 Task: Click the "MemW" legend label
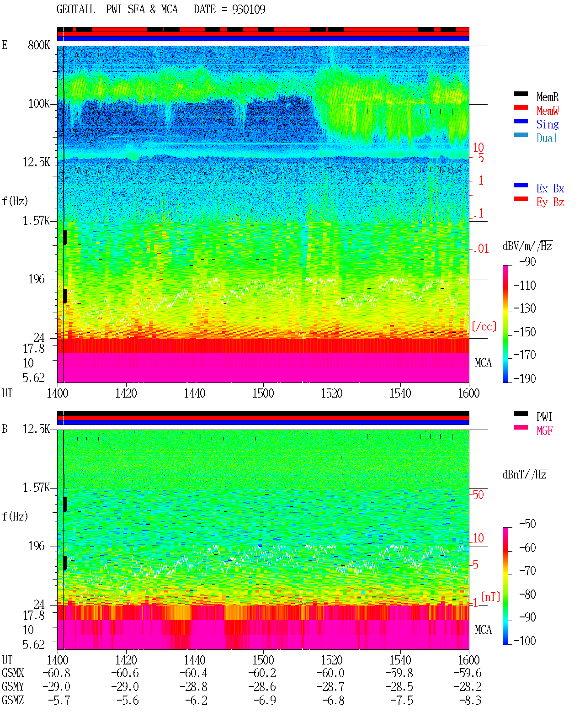tap(548, 111)
